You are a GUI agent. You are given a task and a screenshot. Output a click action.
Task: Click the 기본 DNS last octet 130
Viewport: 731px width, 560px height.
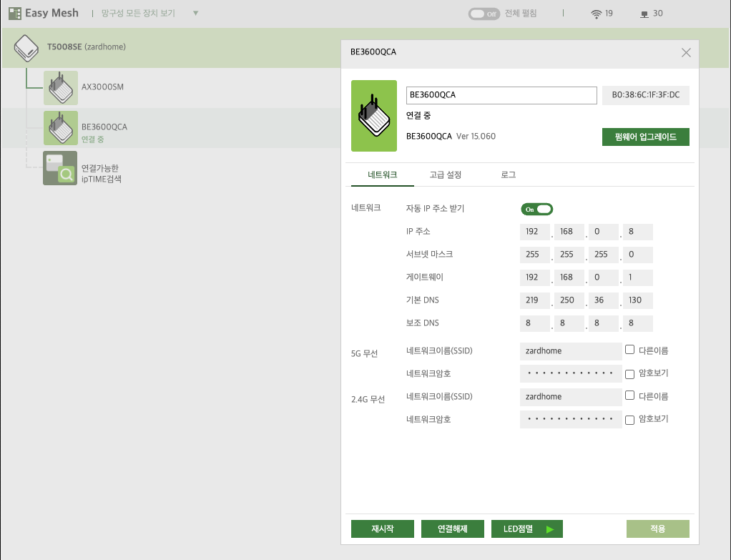[x=637, y=300]
